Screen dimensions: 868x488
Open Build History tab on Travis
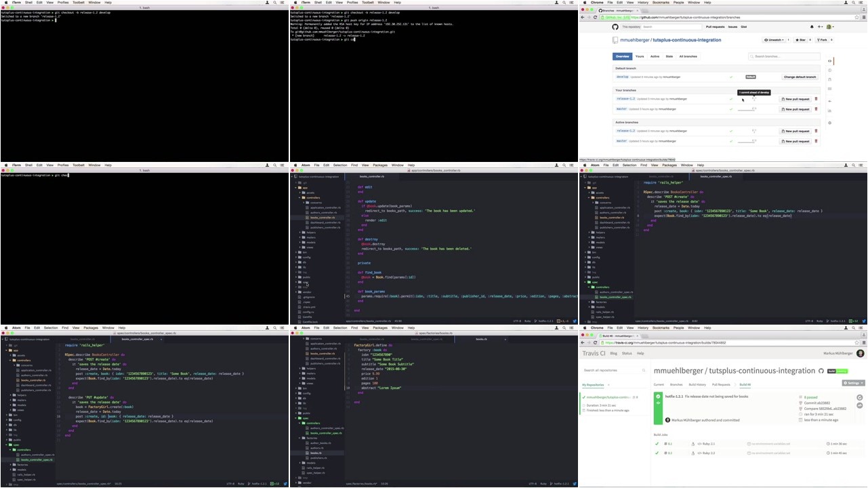tap(697, 384)
